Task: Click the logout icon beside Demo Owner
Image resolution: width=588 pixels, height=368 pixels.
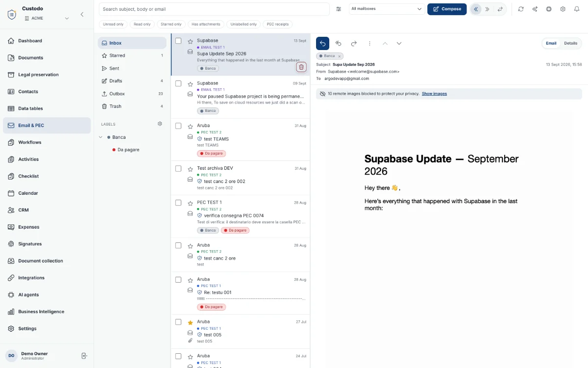Action: point(84,356)
